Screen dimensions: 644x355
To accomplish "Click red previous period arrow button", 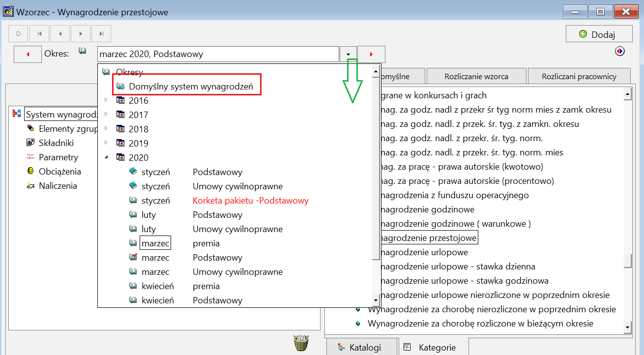I will [x=28, y=54].
